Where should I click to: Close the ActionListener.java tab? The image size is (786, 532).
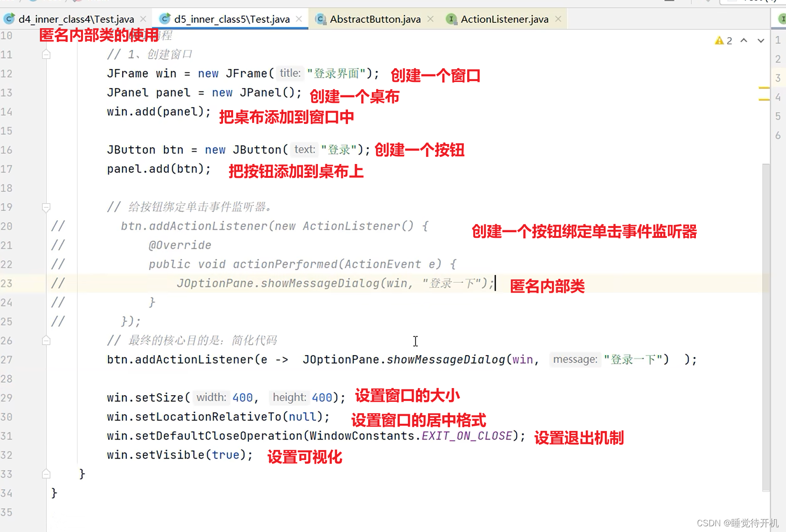(x=558, y=19)
